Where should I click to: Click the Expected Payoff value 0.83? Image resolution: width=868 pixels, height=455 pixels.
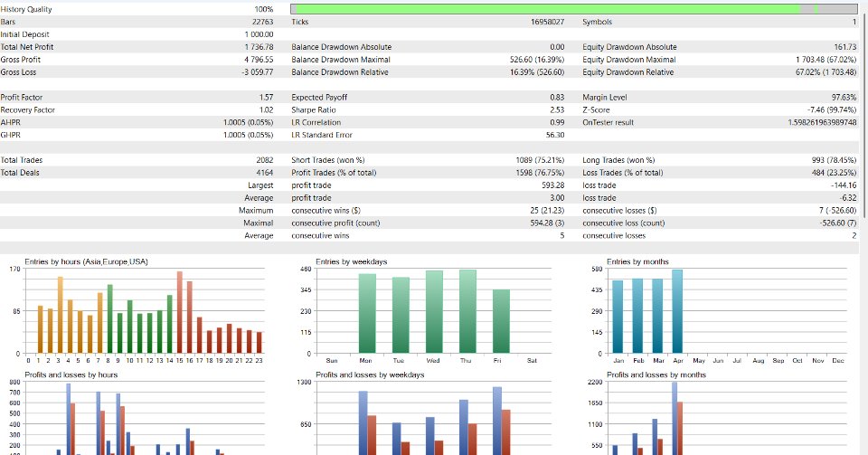click(558, 98)
